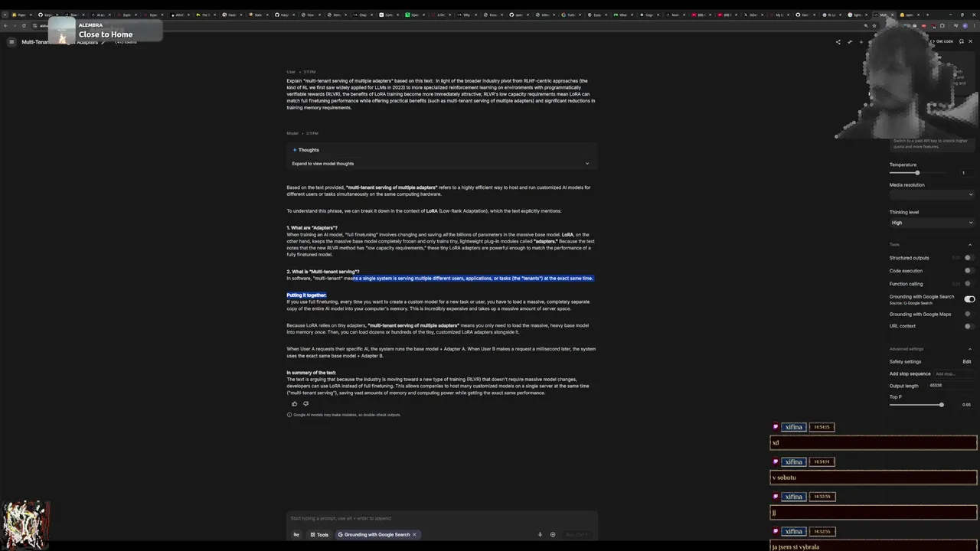Image resolution: width=980 pixels, height=551 pixels.
Task: Toggle Grounding with Google Maps switch
Action: 969,314
